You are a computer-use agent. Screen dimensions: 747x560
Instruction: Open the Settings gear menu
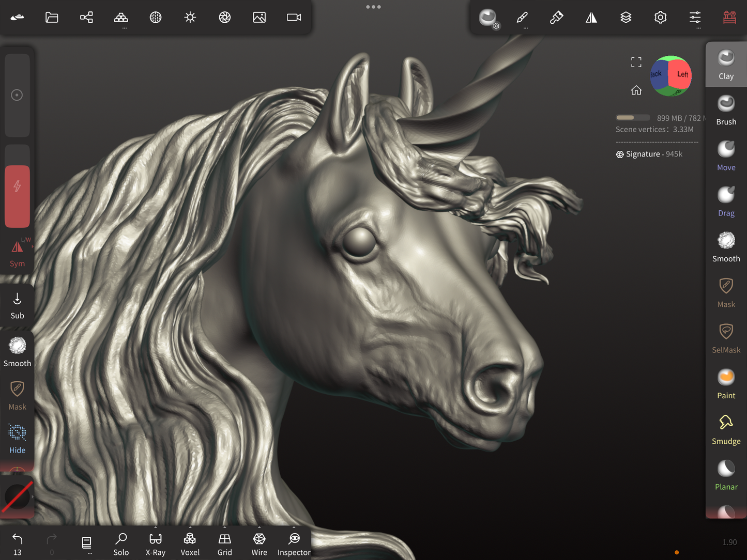click(660, 18)
